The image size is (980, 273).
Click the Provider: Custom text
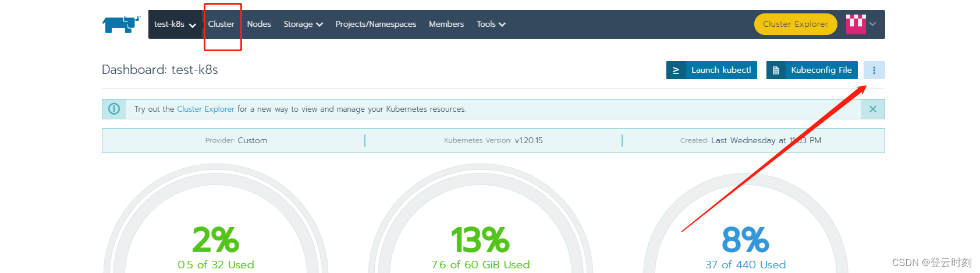236,140
